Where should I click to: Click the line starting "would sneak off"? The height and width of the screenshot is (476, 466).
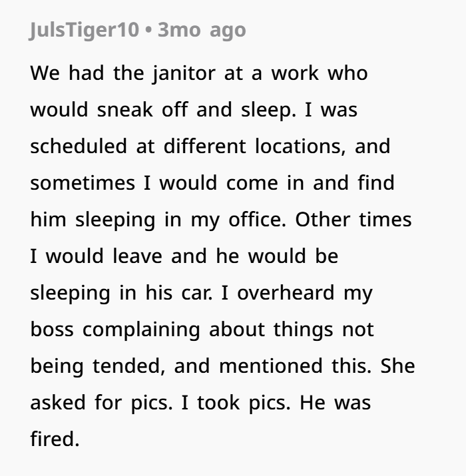click(194, 110)
